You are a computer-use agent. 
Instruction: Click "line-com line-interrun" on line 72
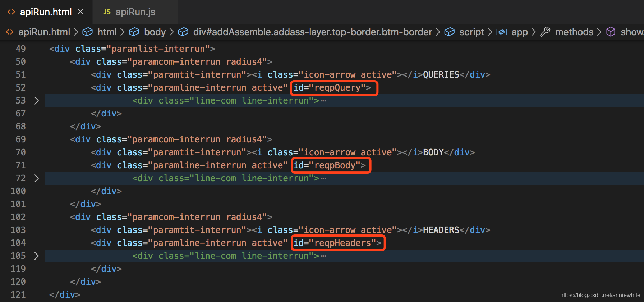point(252,178)
